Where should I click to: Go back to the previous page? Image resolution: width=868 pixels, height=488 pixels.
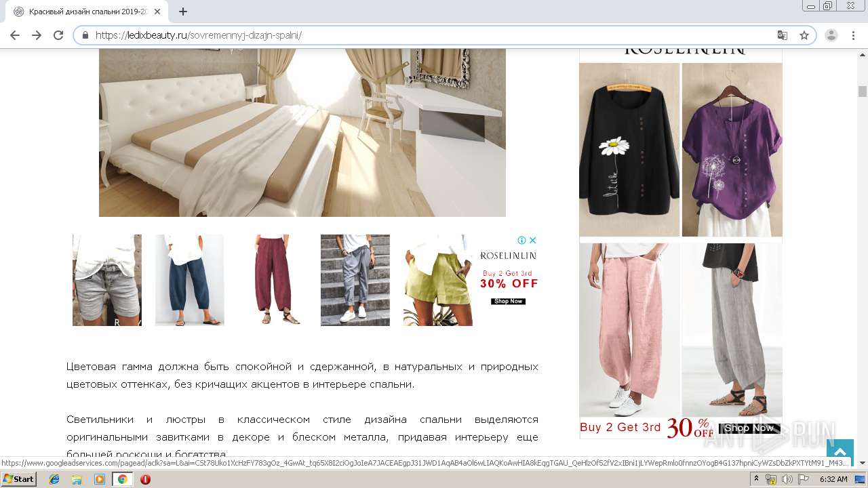(x=15, y=35)
